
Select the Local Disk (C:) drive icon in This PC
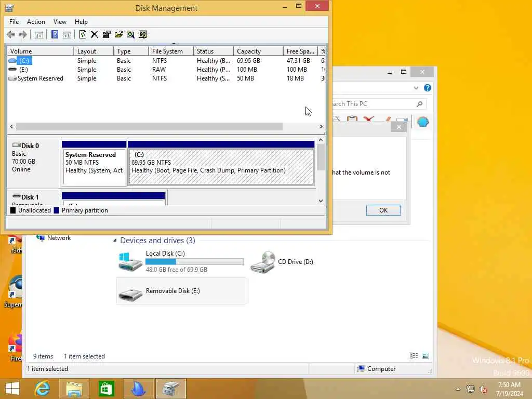pyautogui.click(x=130, y=262)
